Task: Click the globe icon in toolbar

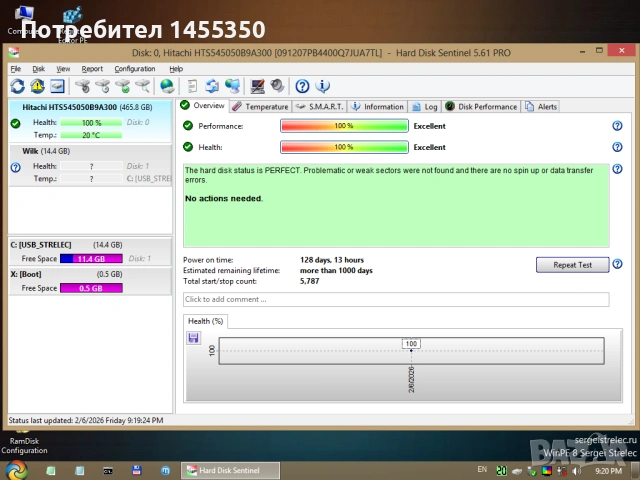Action: coord(167,86)
